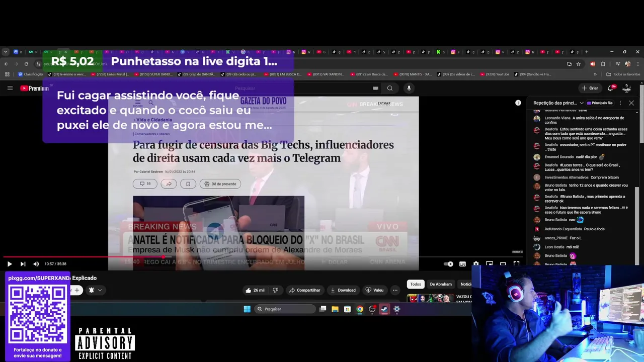Select the De Abraham filter chip
Image resolution: width=644 pixels, height=362 pixels.
tap(441, 284)
